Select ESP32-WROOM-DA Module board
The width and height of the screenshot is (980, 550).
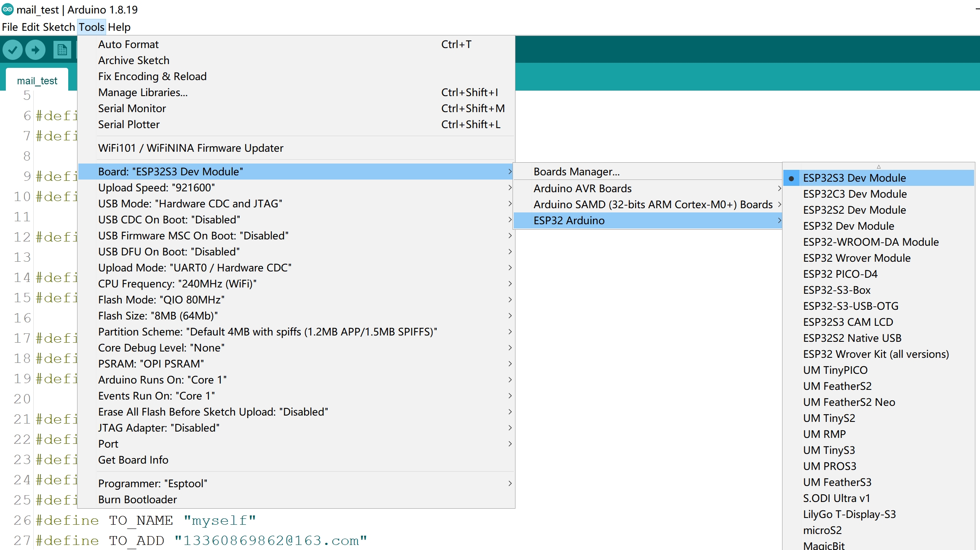[x=879, y=242]
